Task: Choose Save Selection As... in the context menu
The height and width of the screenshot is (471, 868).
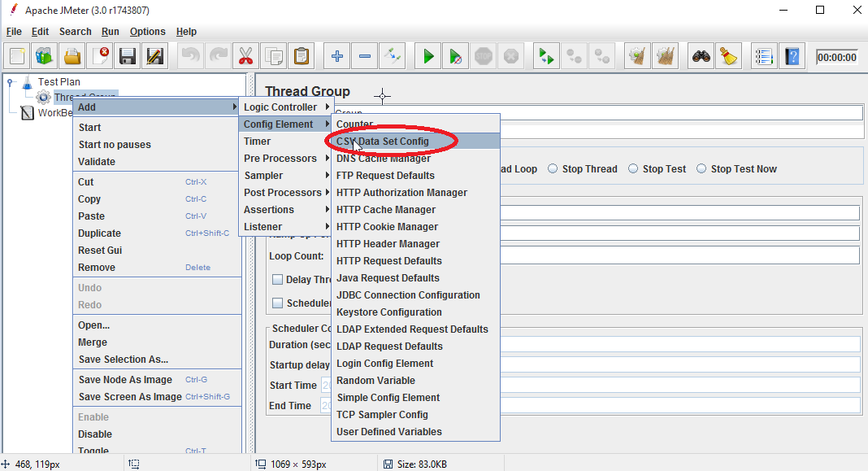Action: (157, 360)
